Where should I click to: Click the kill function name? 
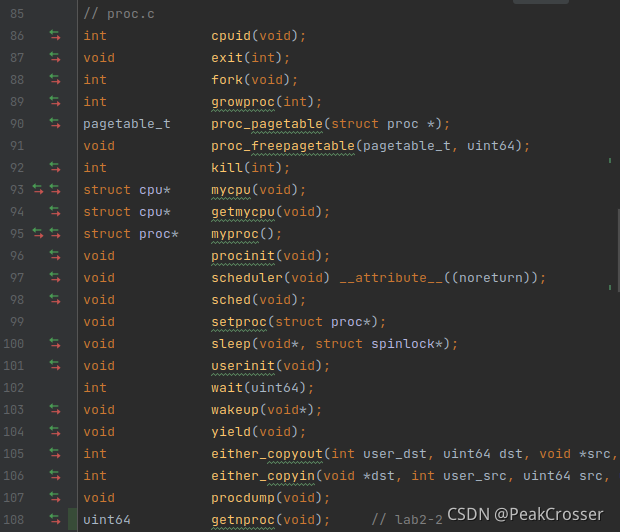pyautogui.click(x=227, y=168)
